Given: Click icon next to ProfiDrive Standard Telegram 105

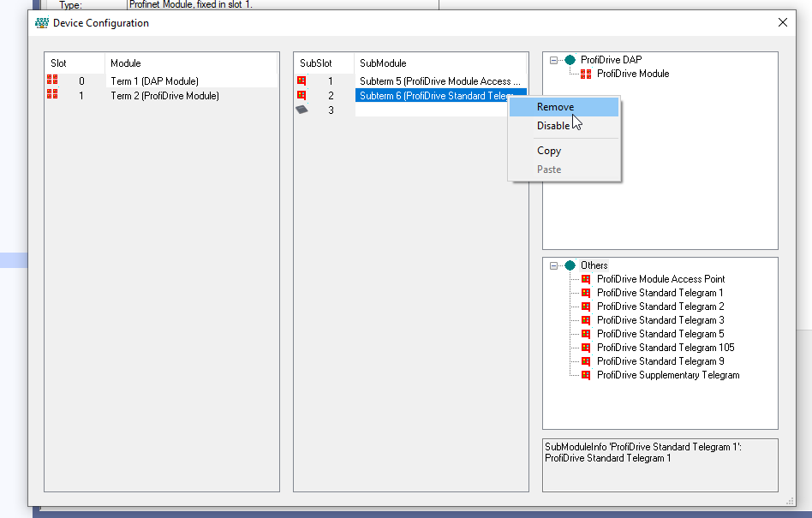Looking at the screenshot, I should point(586,348).
